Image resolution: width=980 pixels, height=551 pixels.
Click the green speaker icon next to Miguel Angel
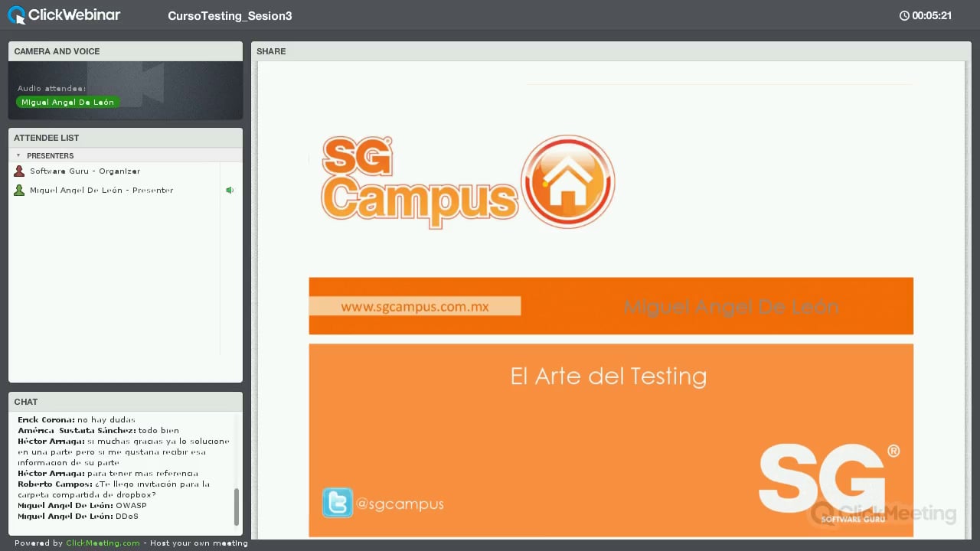point(230,191)
